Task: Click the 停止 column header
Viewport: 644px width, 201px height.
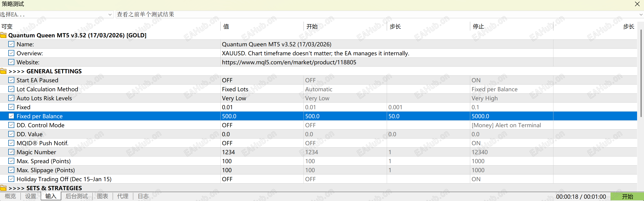Action: (x=511, y=27)
